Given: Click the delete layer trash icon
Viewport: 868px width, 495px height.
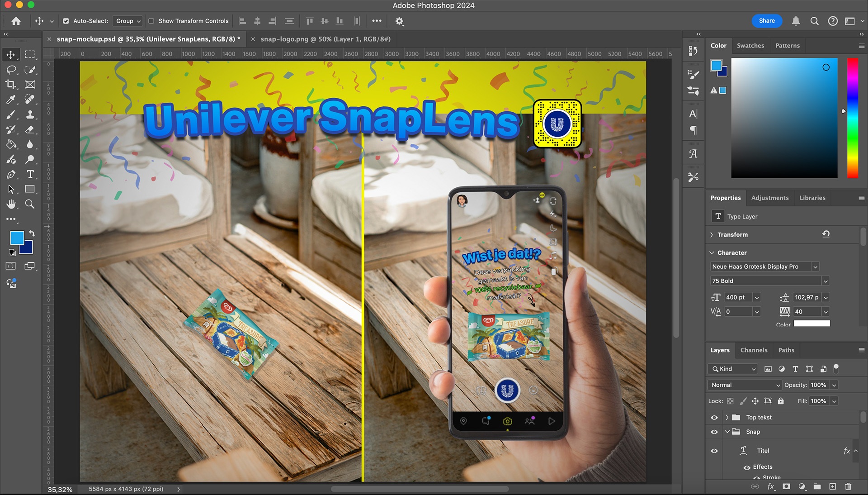Looking at the screenshot, I should click(x=848, y=486).
